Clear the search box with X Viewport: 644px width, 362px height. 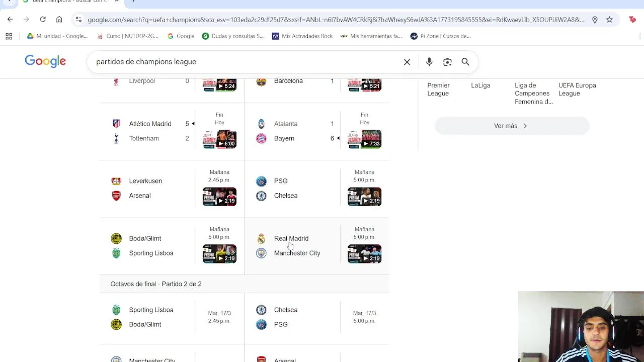[x=407, y=62]
